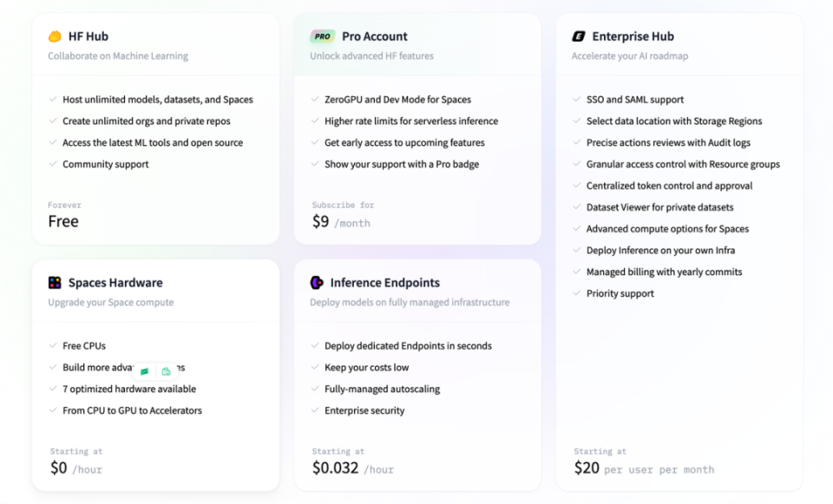Click checkmark beside Enterprise security

click(x=315, y=411)
